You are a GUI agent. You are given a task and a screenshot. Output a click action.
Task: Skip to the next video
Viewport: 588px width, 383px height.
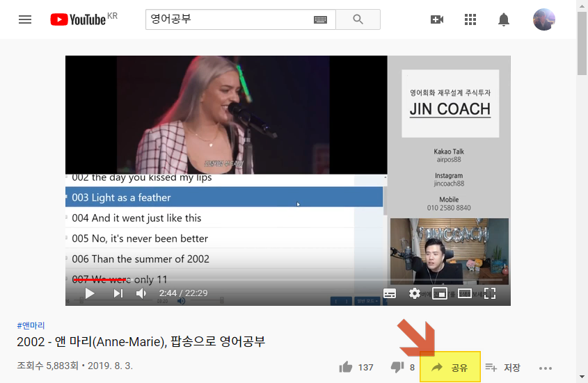[x=118, y=293]
